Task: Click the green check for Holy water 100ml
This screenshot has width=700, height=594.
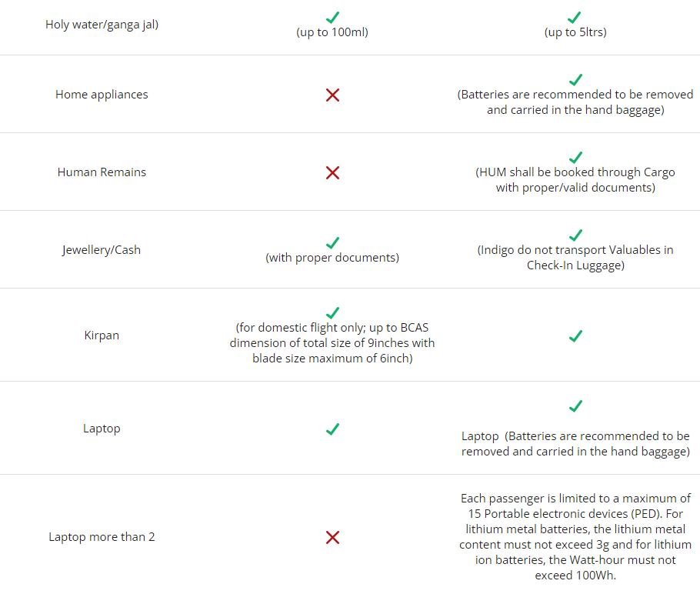Action: pyautogui.click(x=332, y=18)
